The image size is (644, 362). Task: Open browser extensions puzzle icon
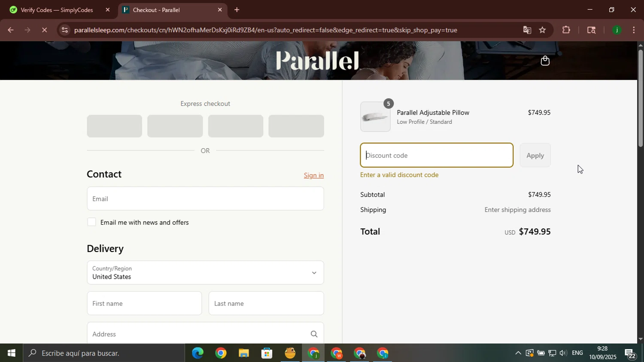tap(566, 30)
